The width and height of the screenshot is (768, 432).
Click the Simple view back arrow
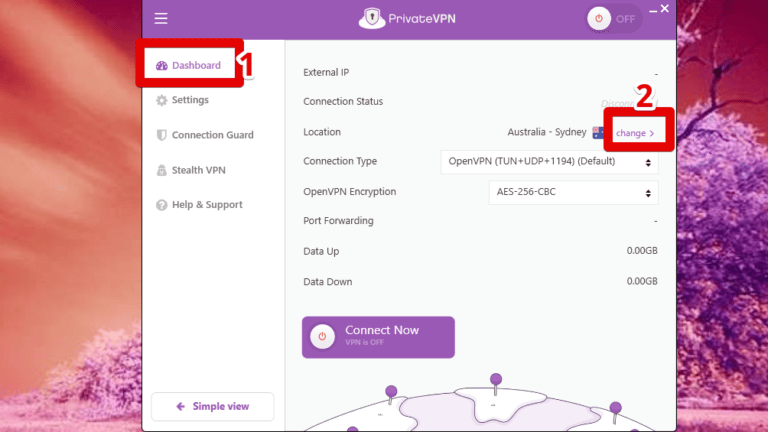click(181, 407)
